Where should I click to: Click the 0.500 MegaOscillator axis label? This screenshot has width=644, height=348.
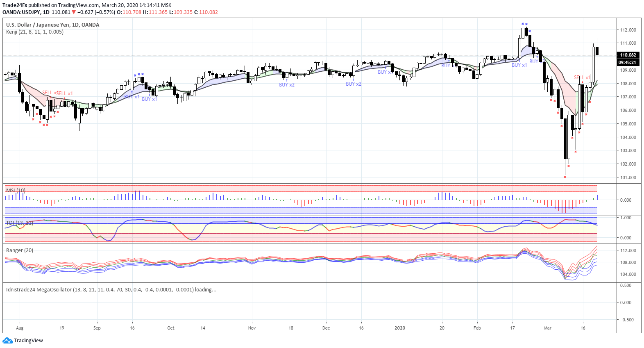[626, 285]
